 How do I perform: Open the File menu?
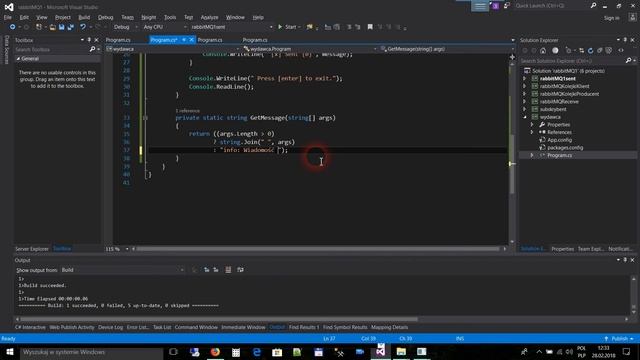(x=8, y=17)
